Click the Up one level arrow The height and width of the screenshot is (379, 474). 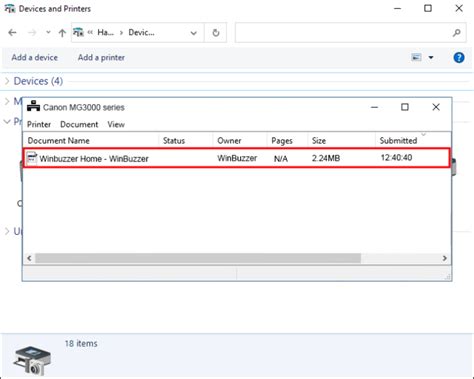point(62,33)
